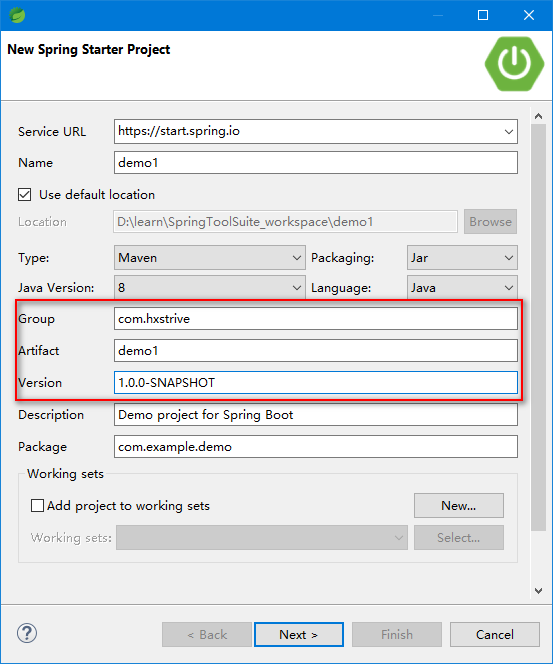Image resolution: width=553 pixels, height=664 pixels.
Task: Click the Group field com.hxstrive
Action: point(315,319)
